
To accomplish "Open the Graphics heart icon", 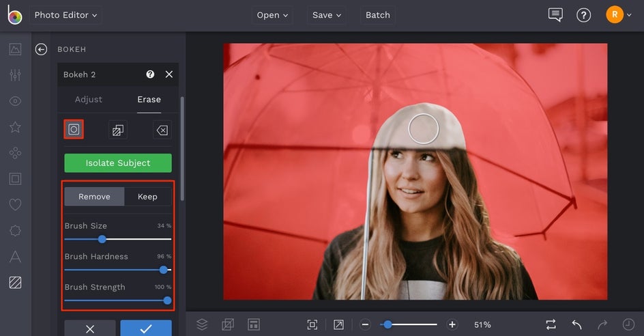I will pyautogui.click(x=15, y=204).
